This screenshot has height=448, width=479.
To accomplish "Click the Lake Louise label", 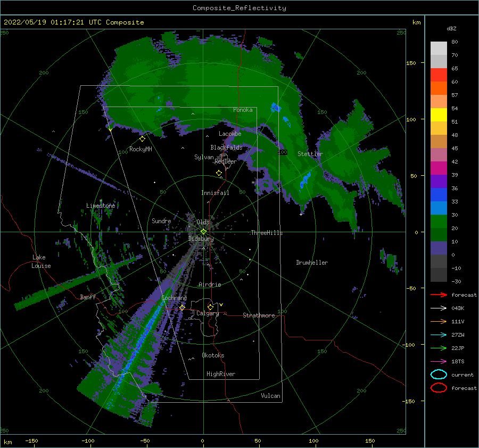I will tap(41, 262).
